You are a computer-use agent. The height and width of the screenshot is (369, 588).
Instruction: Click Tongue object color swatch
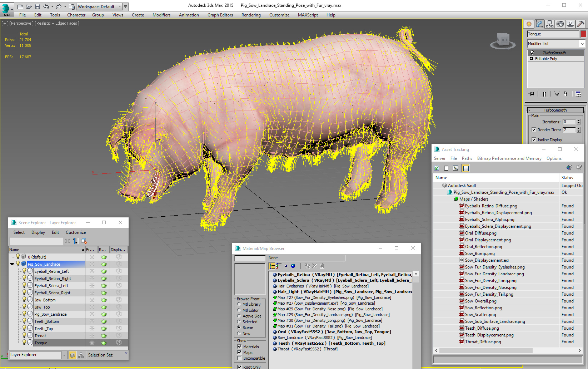point(583,34)
